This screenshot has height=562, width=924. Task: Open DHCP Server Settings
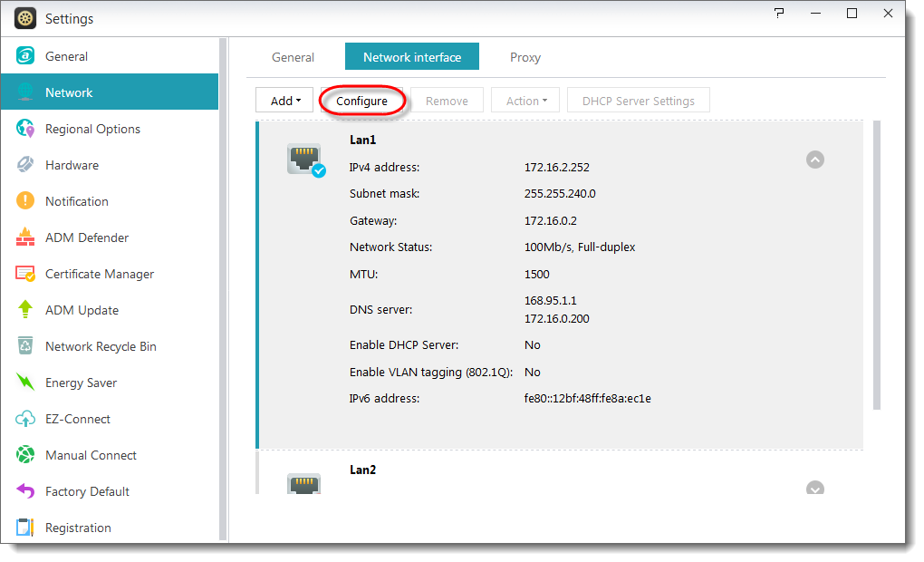(638, 100)
